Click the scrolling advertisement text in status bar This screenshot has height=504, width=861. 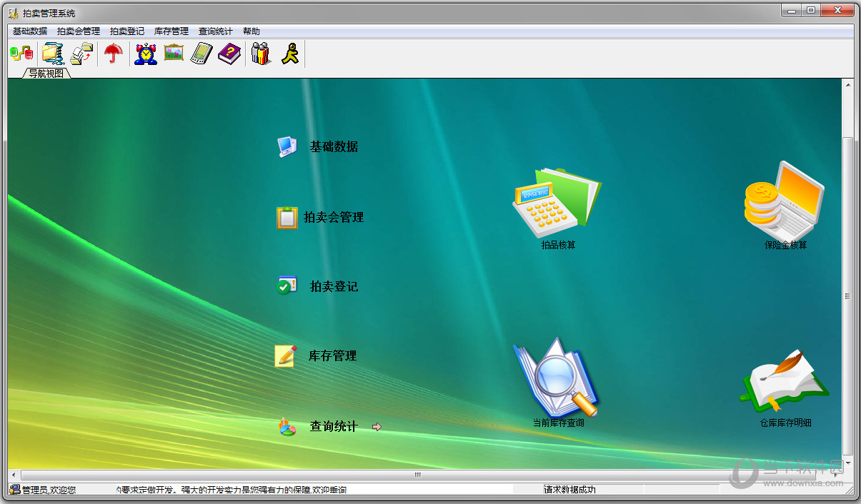coord(232,490)
